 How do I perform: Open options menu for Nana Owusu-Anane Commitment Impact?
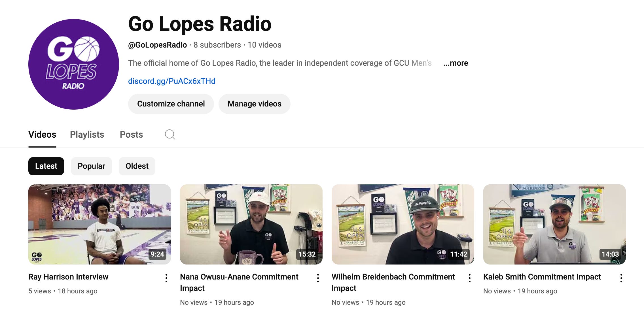coord(318,278)
